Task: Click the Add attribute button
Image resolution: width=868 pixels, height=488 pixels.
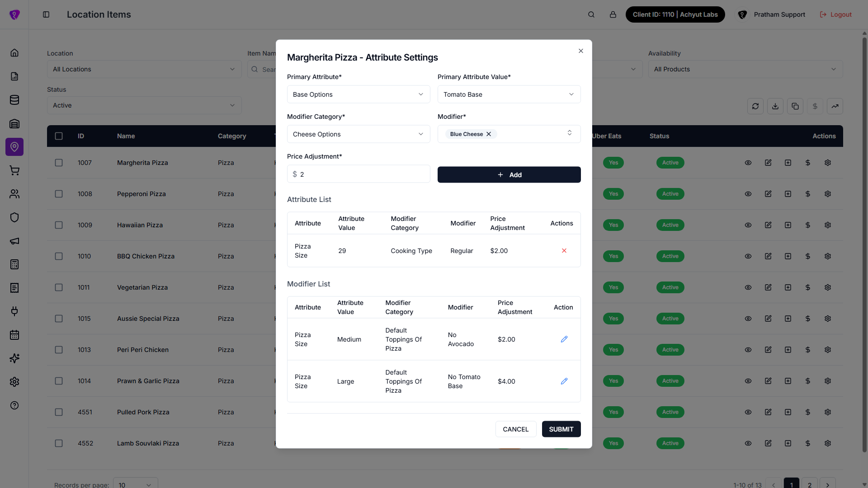Action: click(x=509, y=175)
